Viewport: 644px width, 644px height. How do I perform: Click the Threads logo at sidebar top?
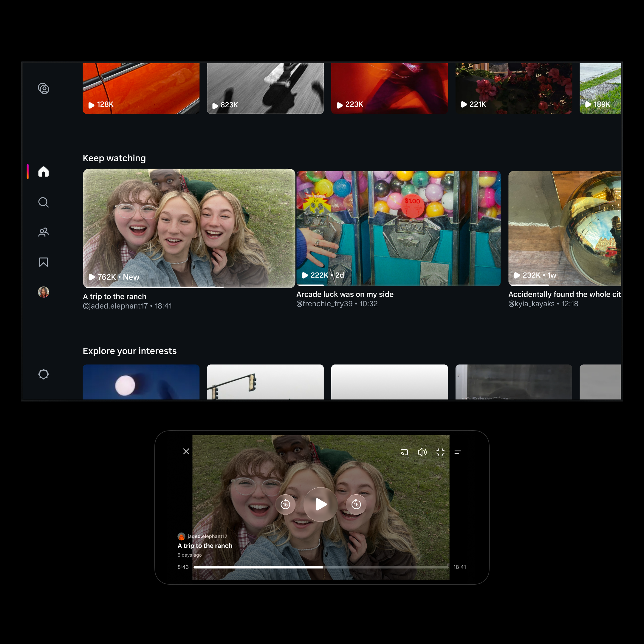pos(44,89)
